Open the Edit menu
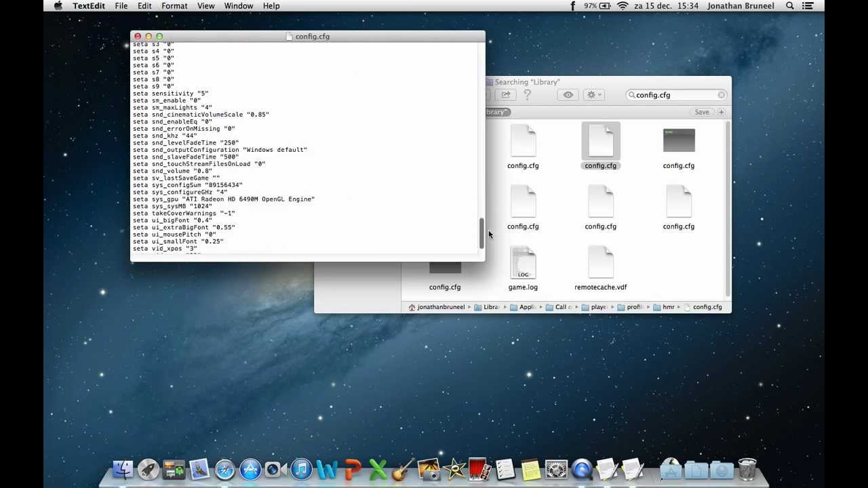Image resolution: width=868 pixels, height=488 pixels. [x=144, y=5]
